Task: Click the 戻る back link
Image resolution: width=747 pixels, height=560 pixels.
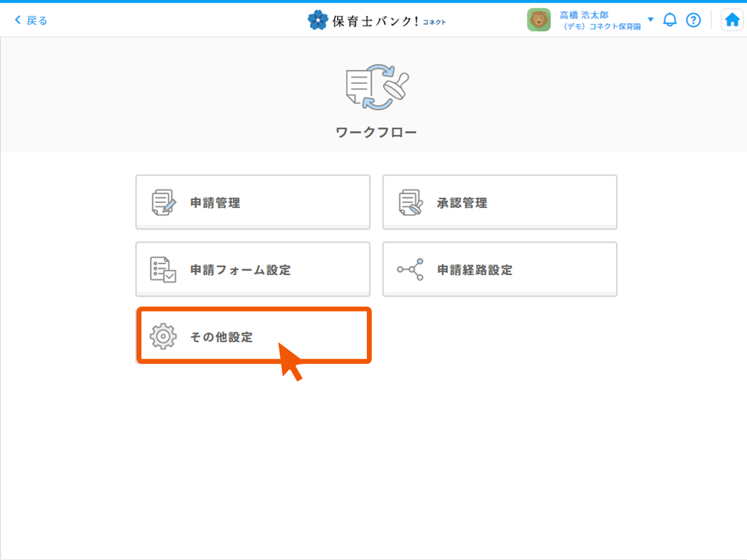Action: [x=37, y=20]
